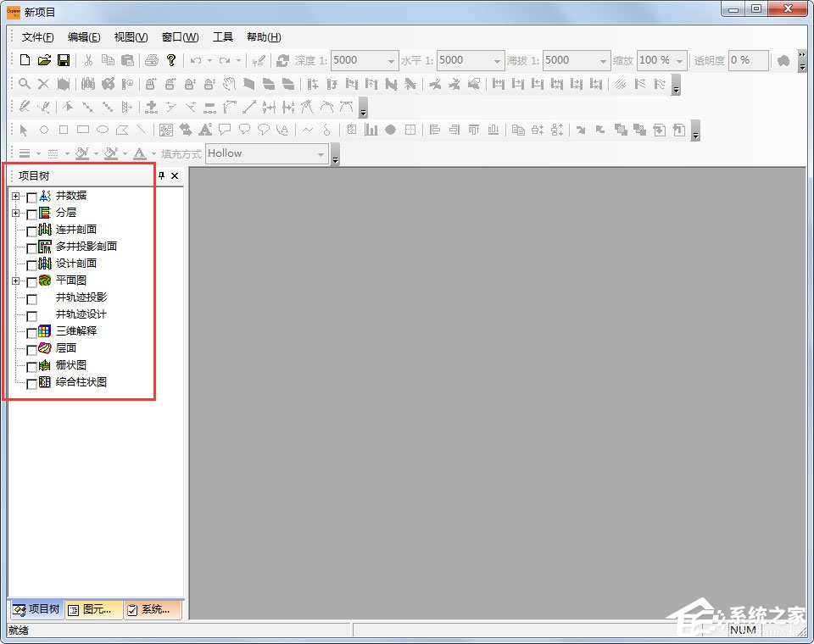Check the 井轨迹投影 checkbox
The image size is (814, 644).
coord(31,299)
